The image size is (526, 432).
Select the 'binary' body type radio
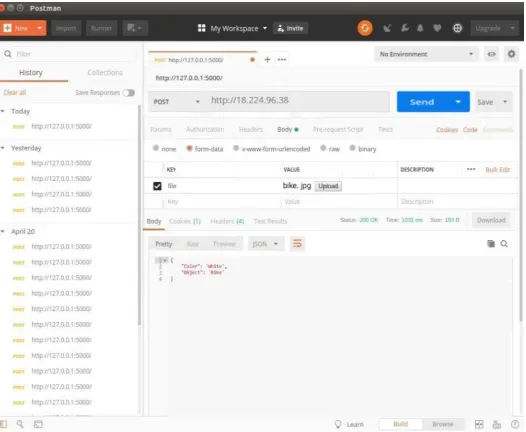(x=352, y=148)
